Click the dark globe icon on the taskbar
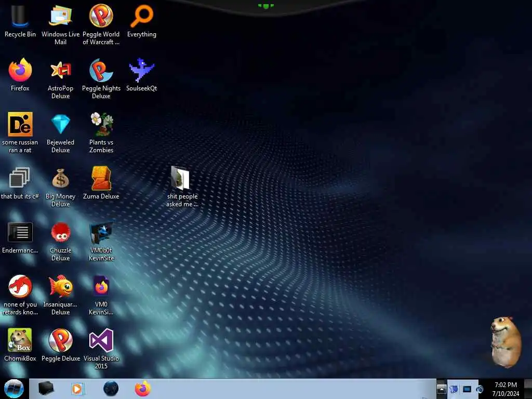 click(111, 389)
